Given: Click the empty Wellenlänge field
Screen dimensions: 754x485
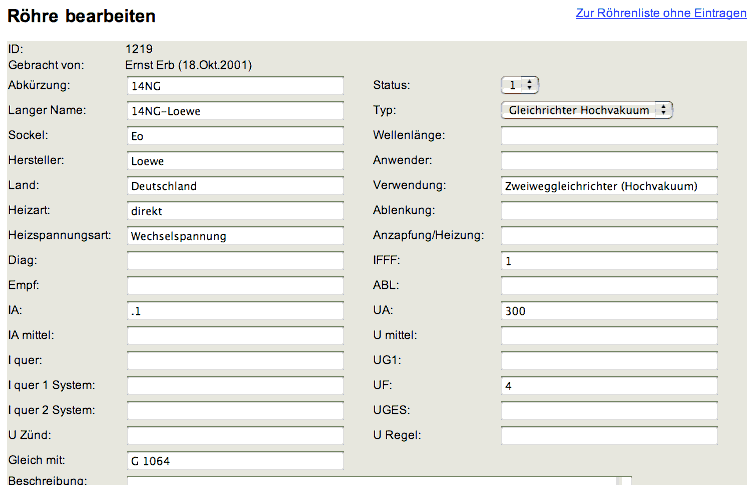Looking at the screenshot, I should (609, 136).
